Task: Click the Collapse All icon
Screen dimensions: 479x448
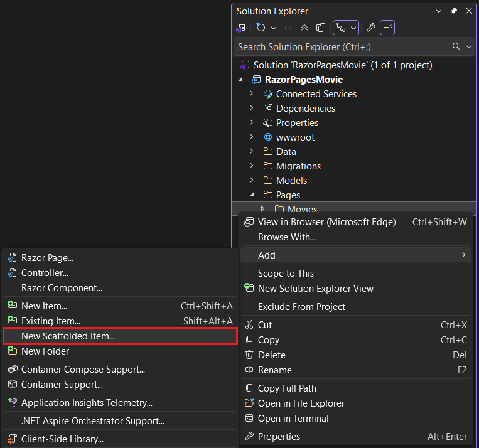Action: pos(304,28)
